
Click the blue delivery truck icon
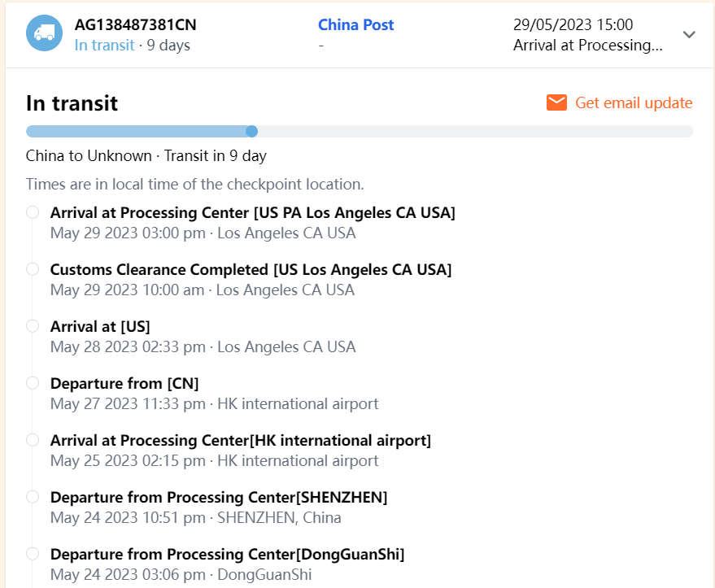[x=44, y=34]
